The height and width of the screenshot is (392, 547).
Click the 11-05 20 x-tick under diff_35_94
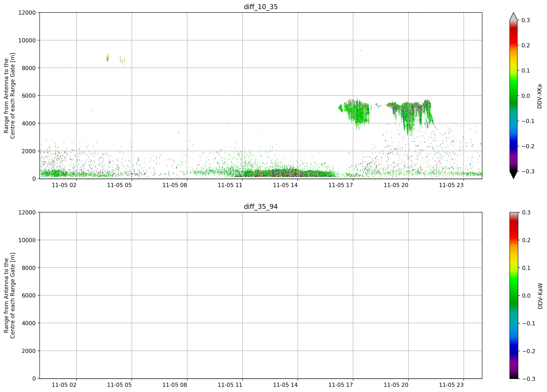coord(396,385)
